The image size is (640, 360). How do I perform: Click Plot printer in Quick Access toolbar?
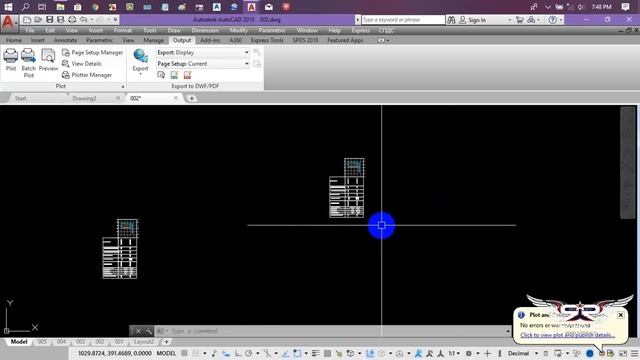tap(72, 20)
